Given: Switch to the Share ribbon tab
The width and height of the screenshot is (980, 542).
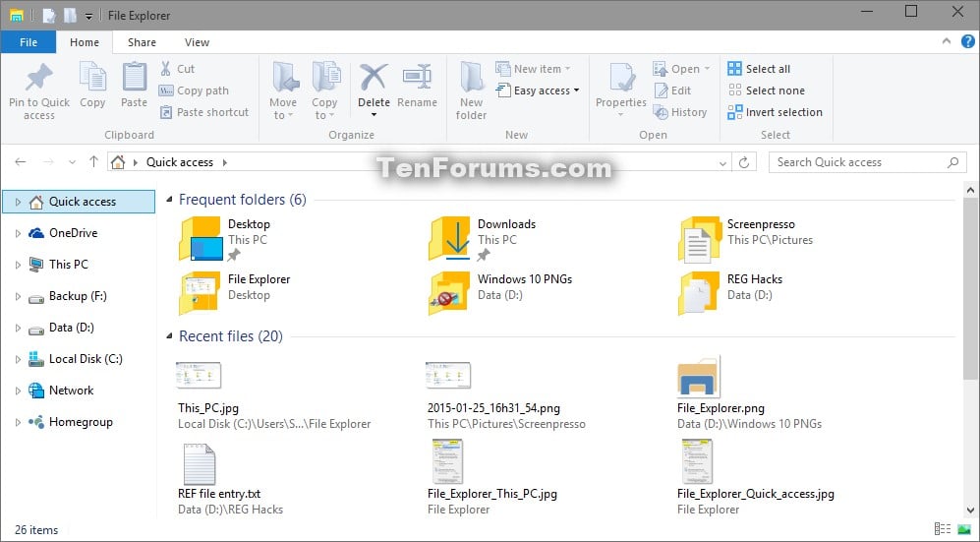Looking at the screenshot, I should pos(142,42).
